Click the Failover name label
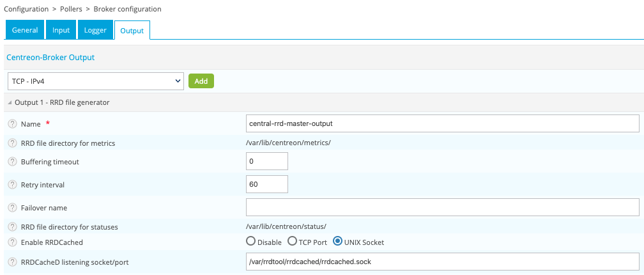Viewport: 644px width, 275px height. 44,208
